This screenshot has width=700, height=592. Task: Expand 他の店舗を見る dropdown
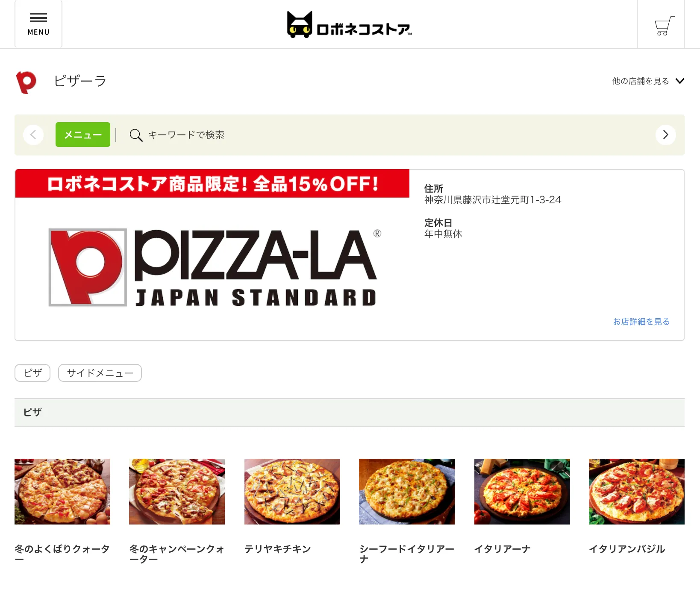(648, 81)
